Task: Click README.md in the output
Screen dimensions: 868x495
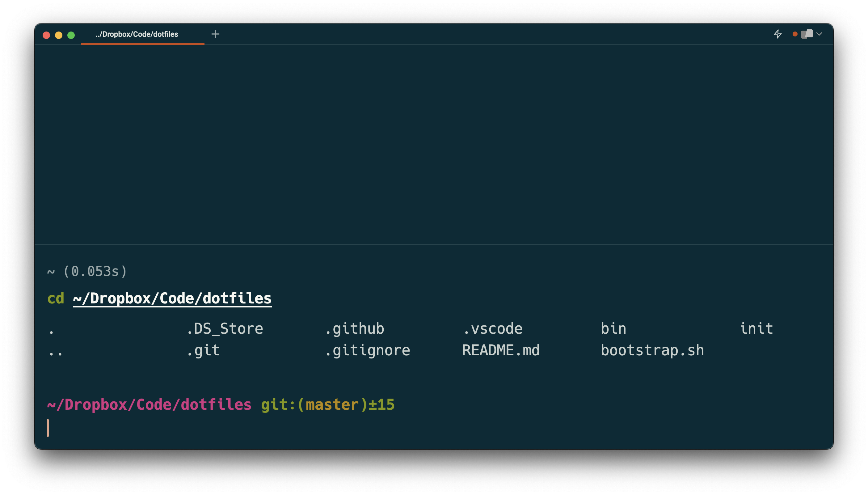Action: click(x=501, y=350)
